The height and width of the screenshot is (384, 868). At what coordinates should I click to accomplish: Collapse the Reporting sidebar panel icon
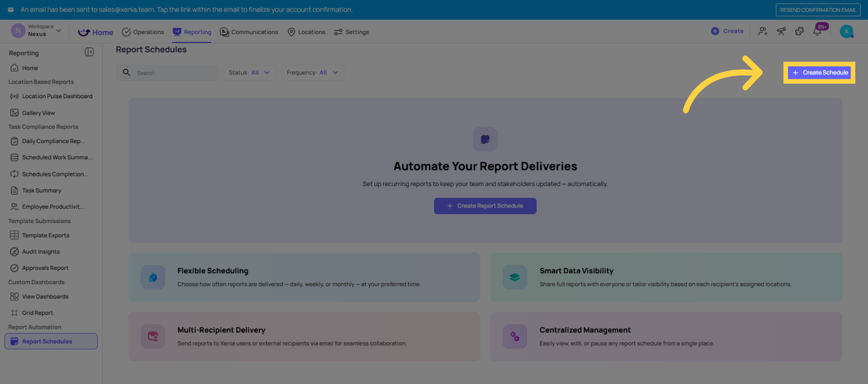click(x=90, y=52)
